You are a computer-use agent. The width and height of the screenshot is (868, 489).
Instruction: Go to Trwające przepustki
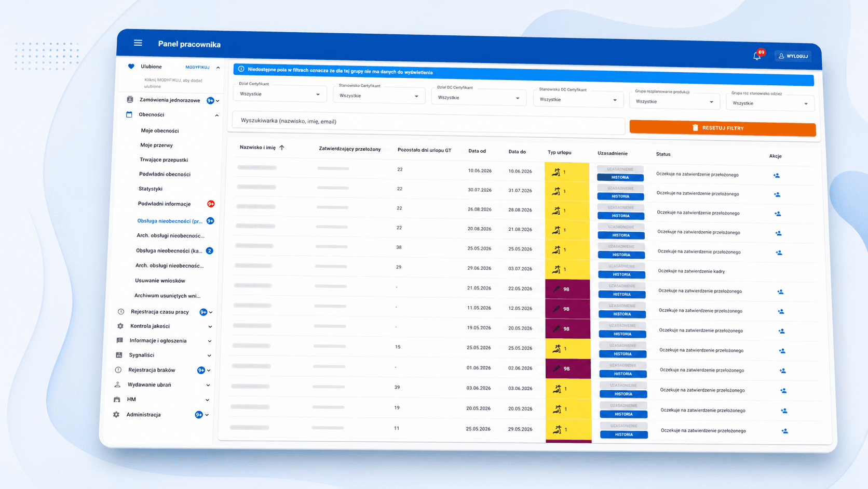(164, 160)
